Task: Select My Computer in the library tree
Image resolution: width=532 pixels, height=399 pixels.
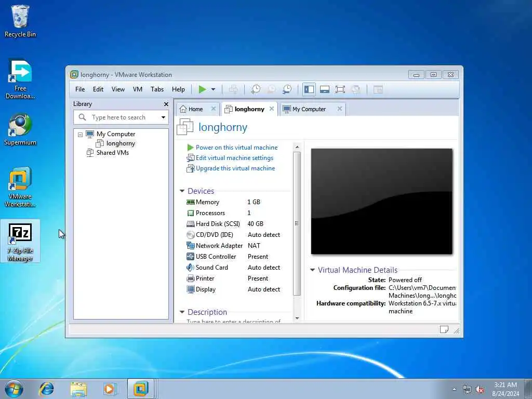Action: pos(116,134)
